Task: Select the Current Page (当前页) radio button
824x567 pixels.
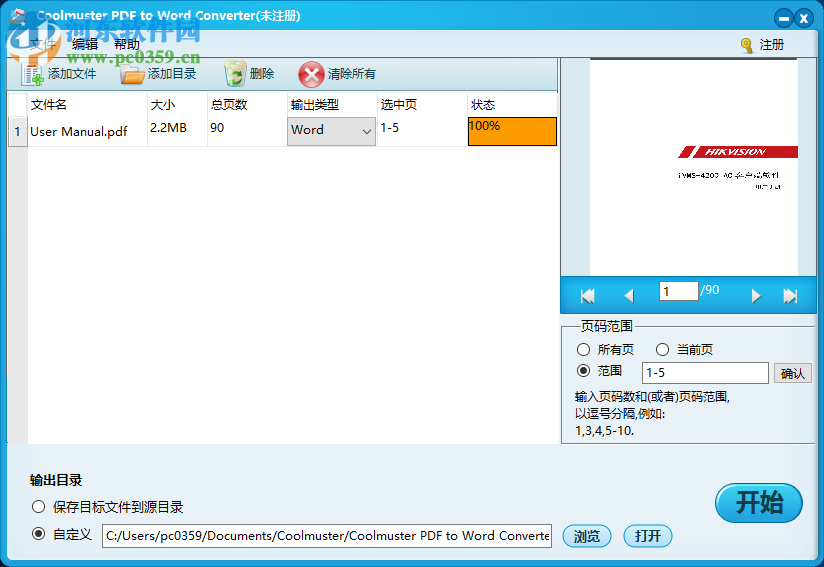Action: click(x=662, y=349)
